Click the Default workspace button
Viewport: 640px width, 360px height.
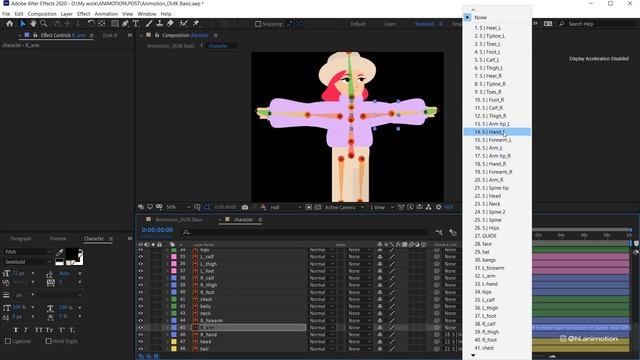coord(358,24)
